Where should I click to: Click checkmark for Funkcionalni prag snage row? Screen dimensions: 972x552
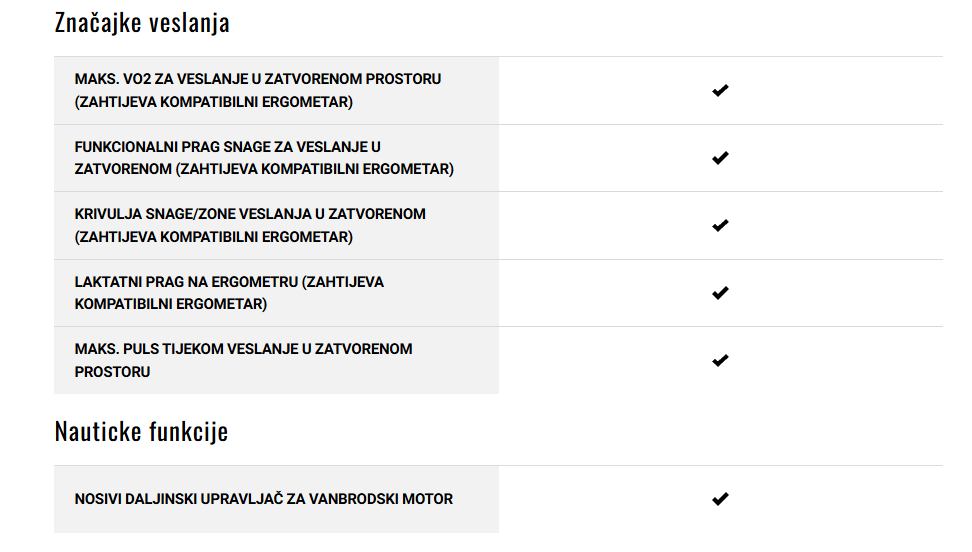(x=720, y=158)
